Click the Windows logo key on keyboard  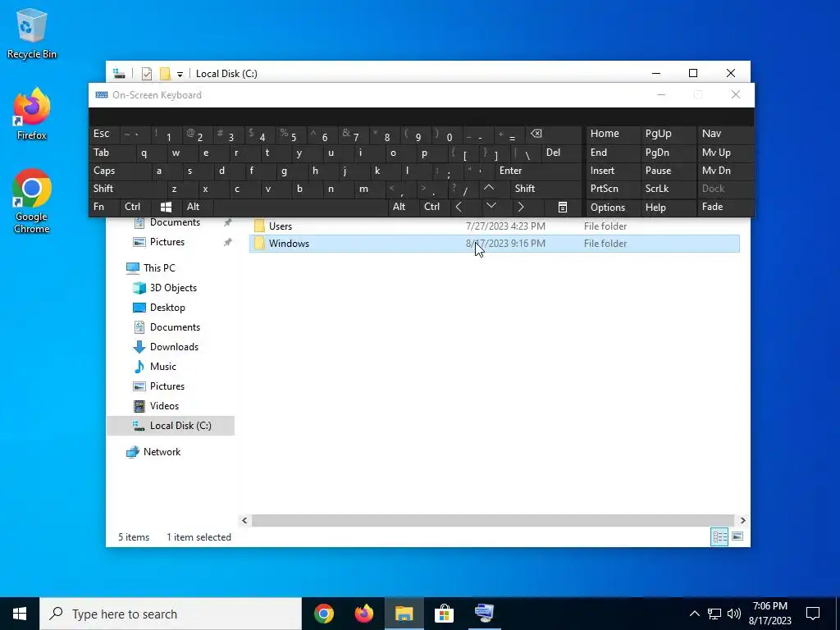click(166, 207)
